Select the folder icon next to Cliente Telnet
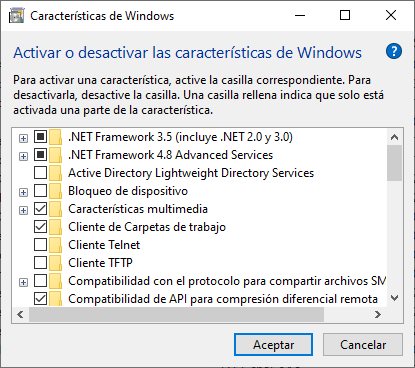The width and height of the screenshot is (415, 368). coord(55,245)
